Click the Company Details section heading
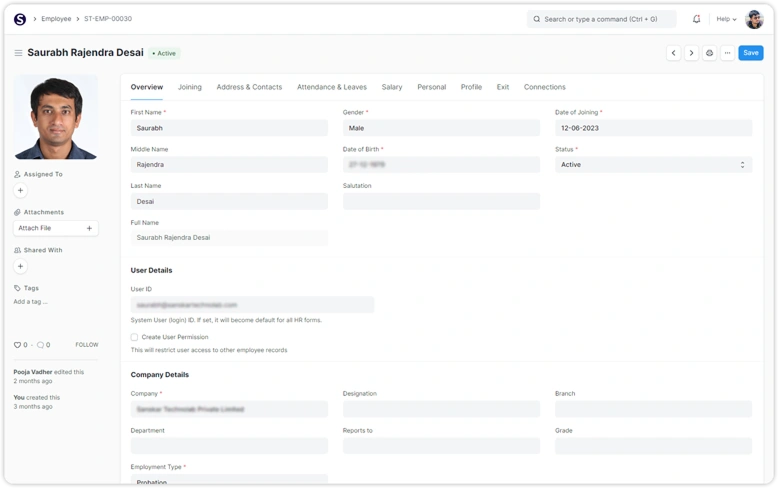The image size is (778, 488). tap(160, 375)
